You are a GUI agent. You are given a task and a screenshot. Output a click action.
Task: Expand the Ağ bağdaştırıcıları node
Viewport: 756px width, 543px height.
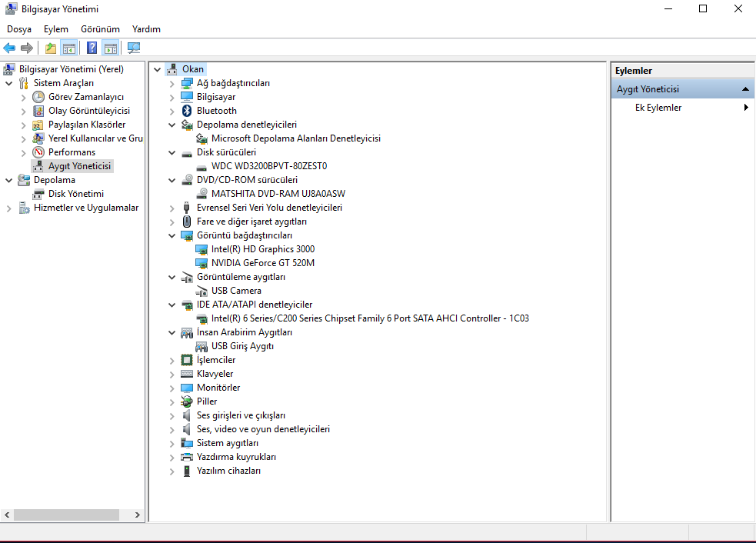(x=172, y=84)
